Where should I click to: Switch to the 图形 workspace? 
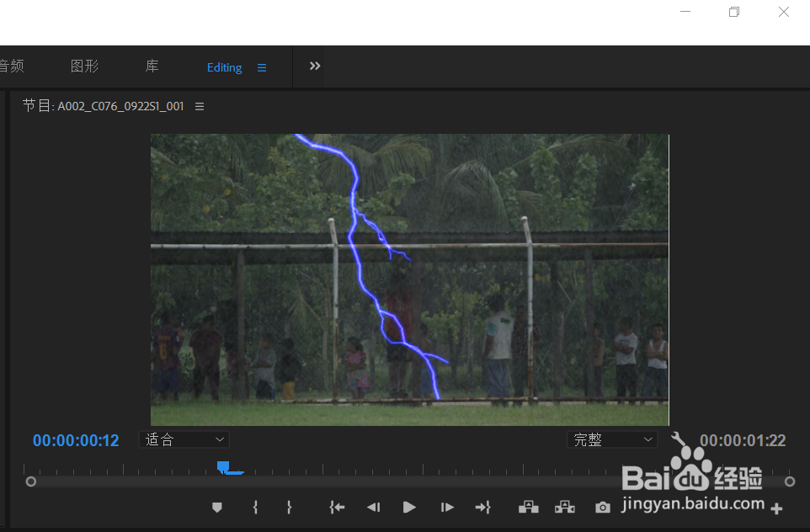(84, 66)
